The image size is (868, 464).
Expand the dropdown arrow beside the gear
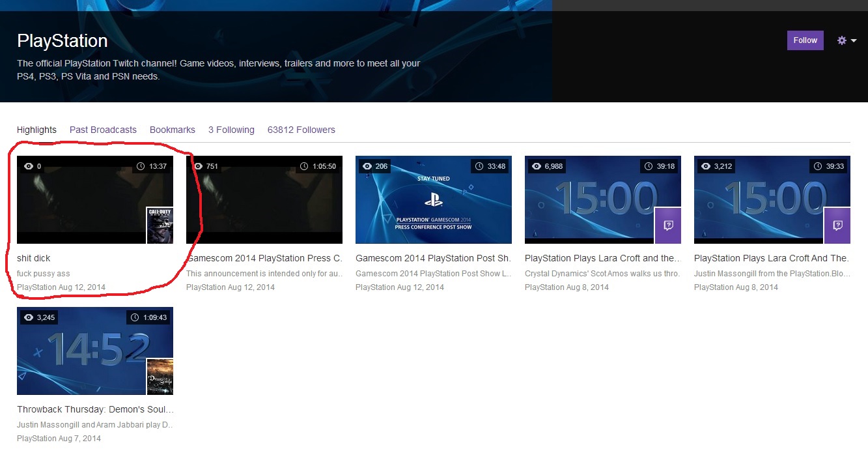(x=854, y=41)
